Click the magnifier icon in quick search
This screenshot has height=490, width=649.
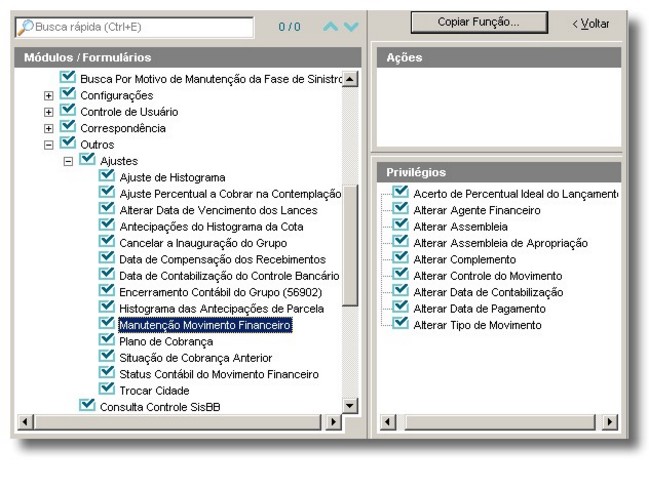click(26, 27)
